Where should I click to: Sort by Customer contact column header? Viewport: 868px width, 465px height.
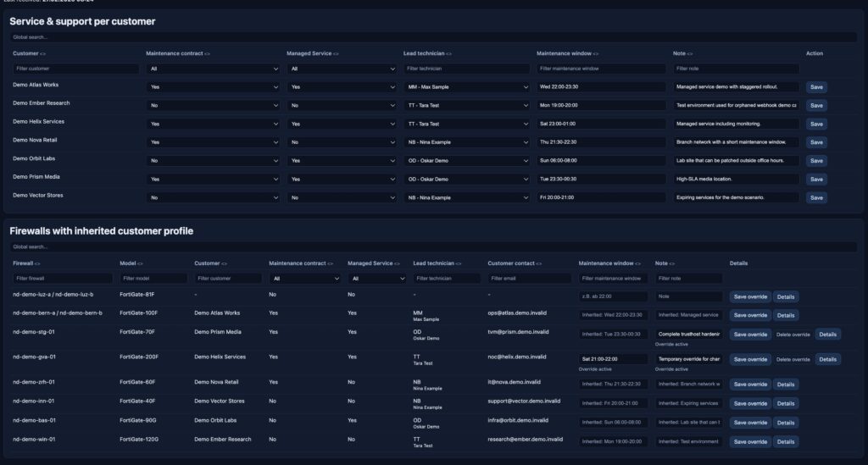tap(518, 263)
